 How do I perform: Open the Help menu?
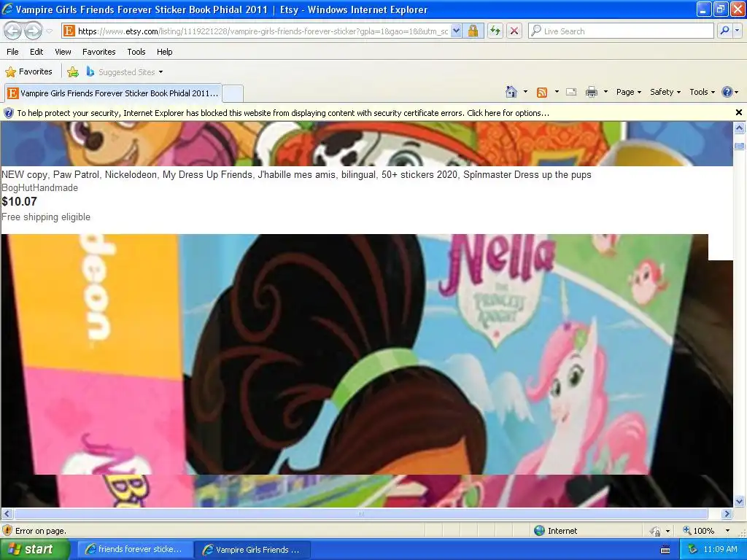165,52
